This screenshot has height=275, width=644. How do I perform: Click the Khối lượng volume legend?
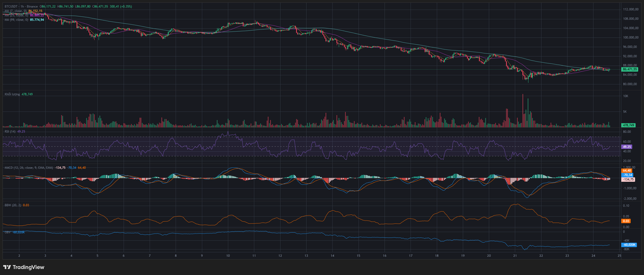tap(12, 94)
